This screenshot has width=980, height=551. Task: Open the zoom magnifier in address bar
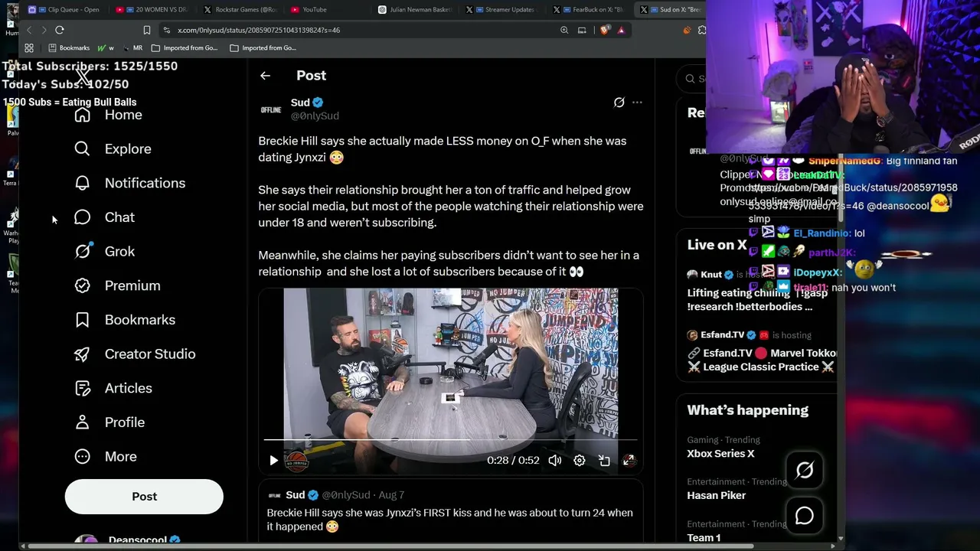pos(564,30)
